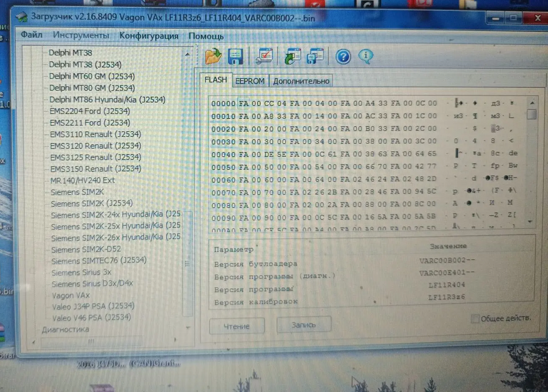Screen dimensions: 548x392
Task: Switch to the EEPROM tab
Action: click(x=249, y=81)
